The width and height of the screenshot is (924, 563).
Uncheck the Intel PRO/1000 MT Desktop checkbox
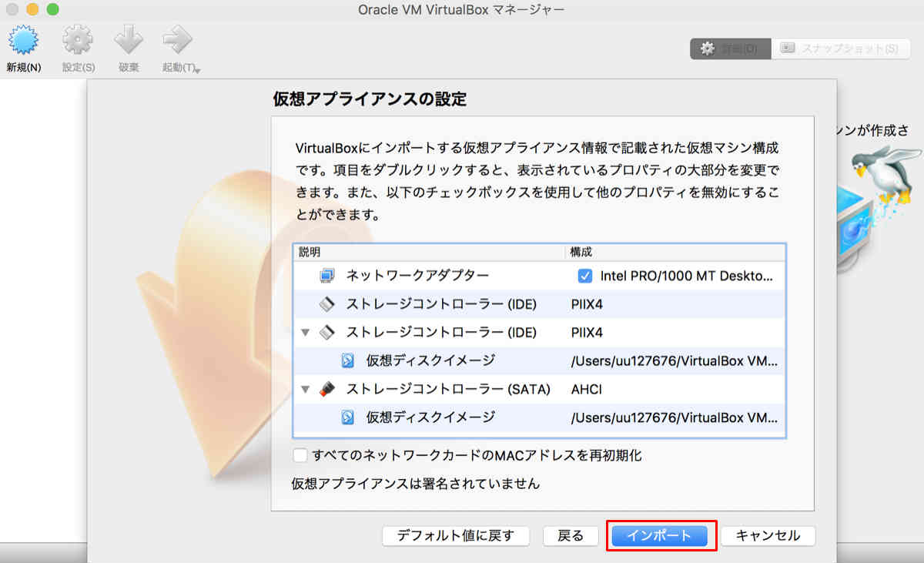point(585,276)
